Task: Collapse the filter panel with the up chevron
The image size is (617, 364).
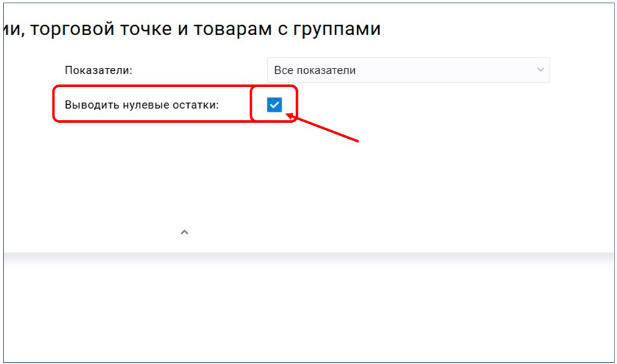Action: [x=184, y=233]
